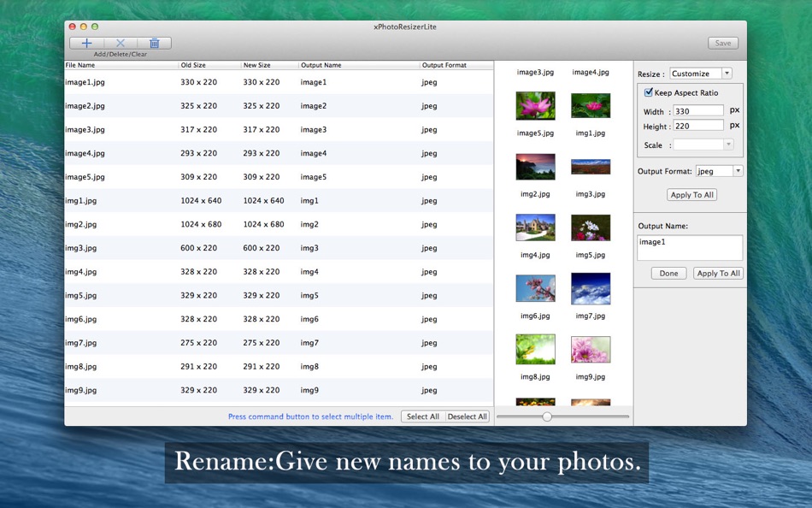Click the Done button

pos(668,273)
